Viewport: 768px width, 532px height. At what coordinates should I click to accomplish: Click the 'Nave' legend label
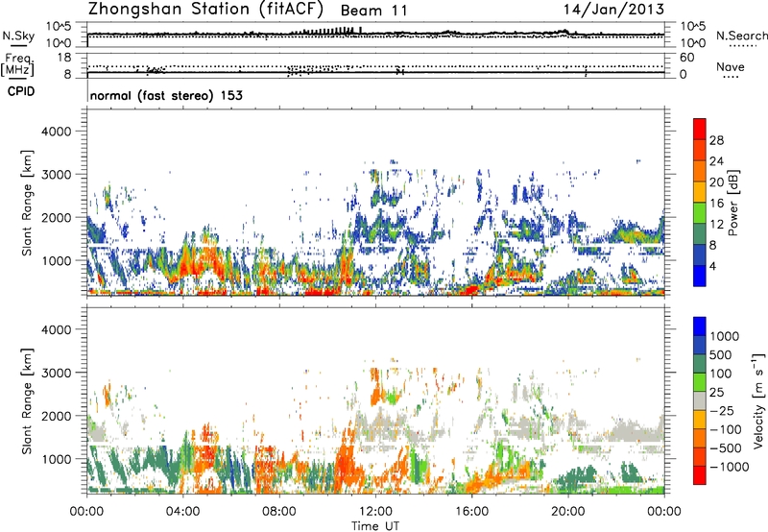pyautogui.click(x=731, y=66)
